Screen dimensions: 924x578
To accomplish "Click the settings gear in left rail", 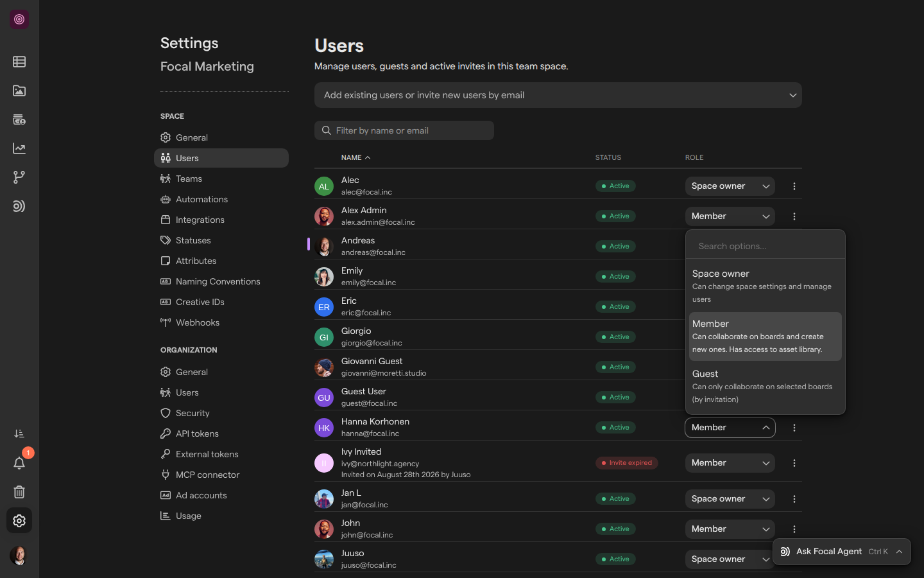I will point(19,521).
